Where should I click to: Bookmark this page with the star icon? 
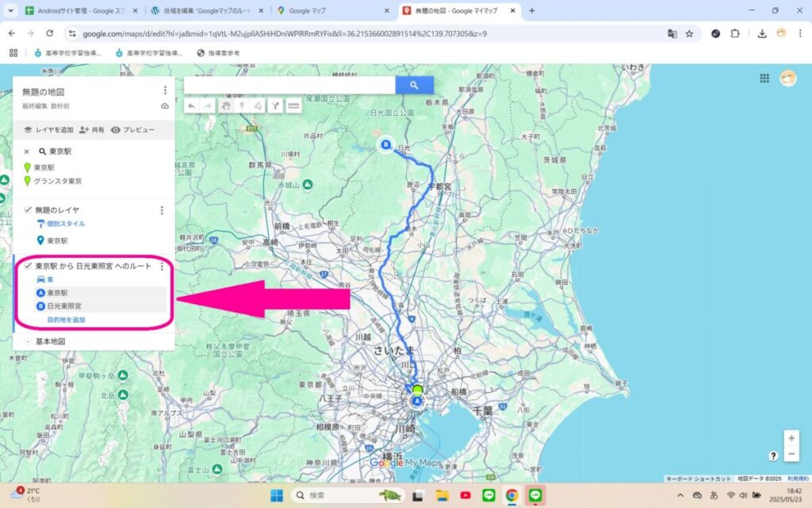tap(689, 33)
